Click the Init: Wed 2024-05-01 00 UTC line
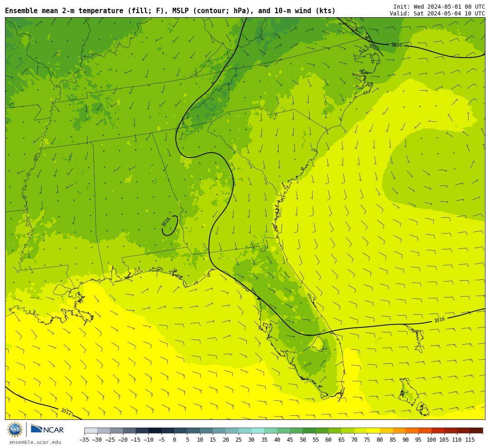This screenshot has height=448, width=490. pyautogui.click(x=439, y=6)
